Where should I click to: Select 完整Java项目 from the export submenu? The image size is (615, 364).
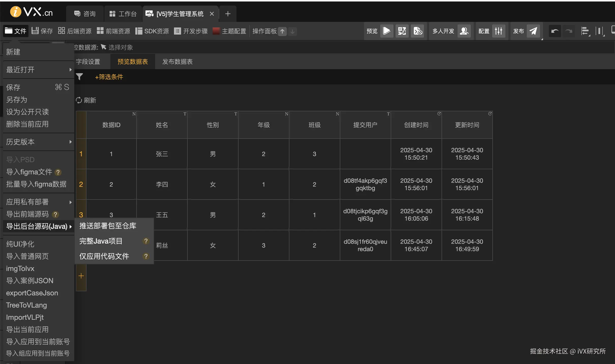101,241
